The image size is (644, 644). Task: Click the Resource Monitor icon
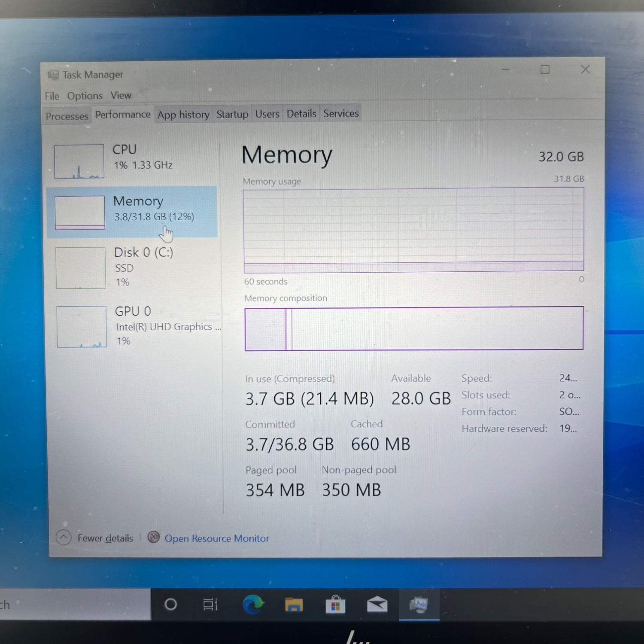point(153,537)
